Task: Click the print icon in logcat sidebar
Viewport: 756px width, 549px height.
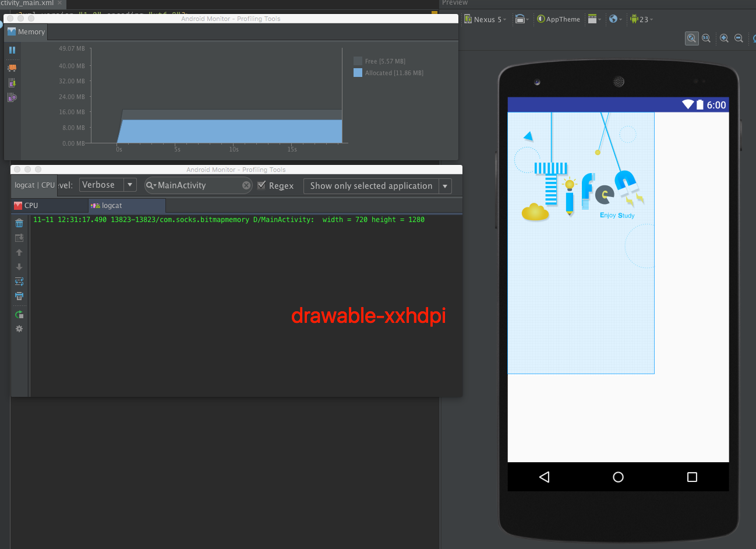Action: [19, 296]
